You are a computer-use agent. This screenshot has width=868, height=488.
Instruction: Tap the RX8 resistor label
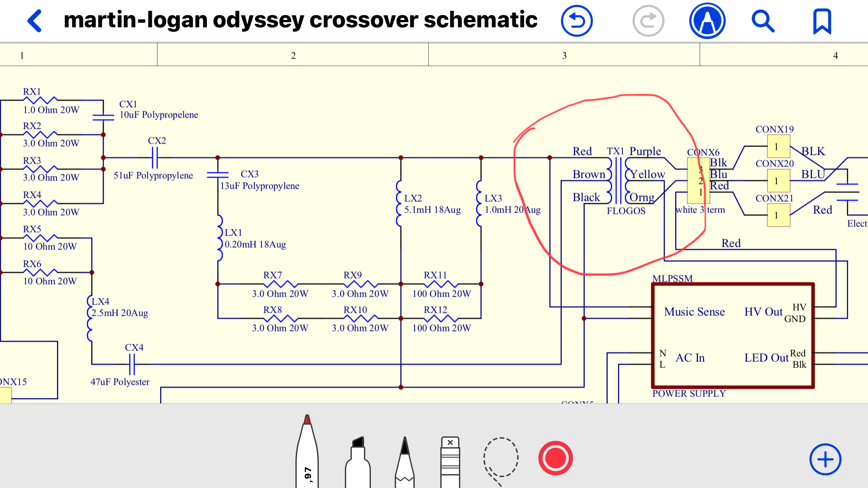tap(272, 310)
